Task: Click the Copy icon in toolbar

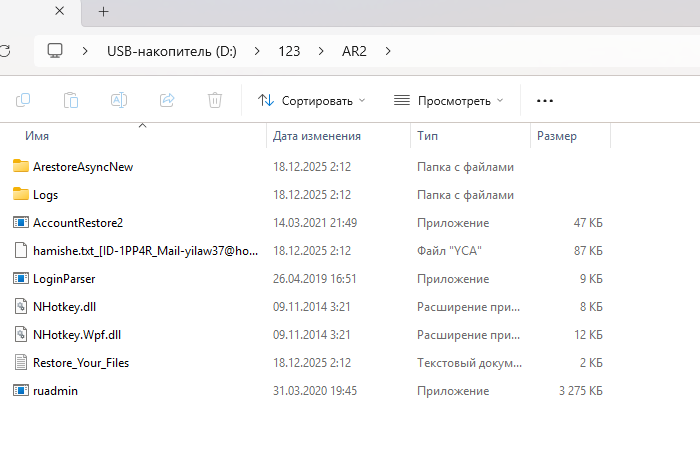Action: pyautogui.click(x=23, y=100)
